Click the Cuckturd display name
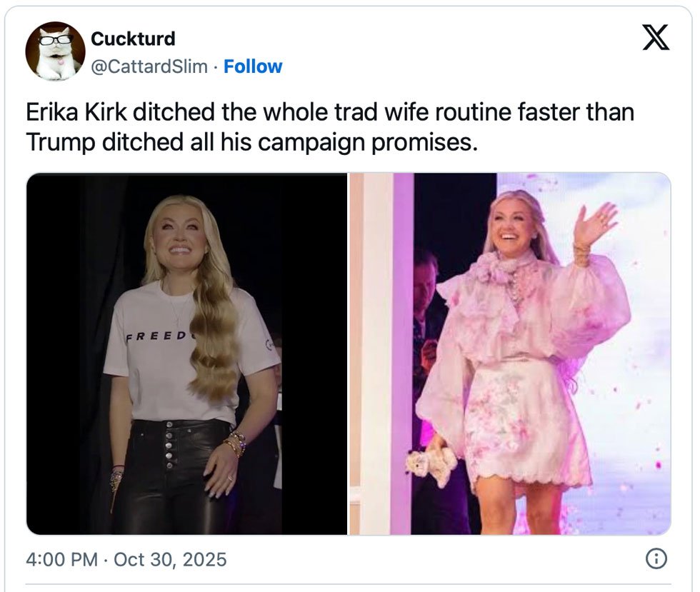 (x=133, y=39)
